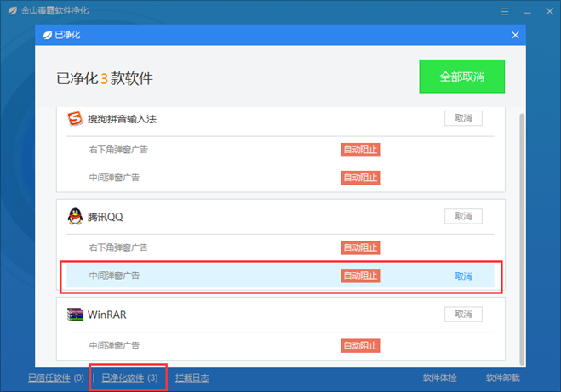
Task: Click the 已净化3款软件 heading
Action: point(105,78)
